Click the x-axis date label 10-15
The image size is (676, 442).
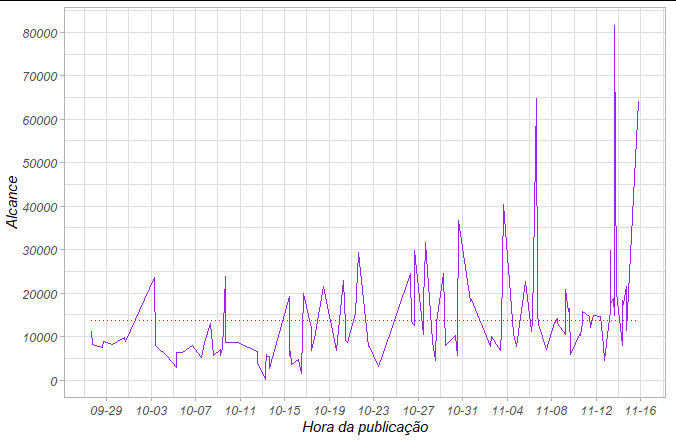tap(285, 411)
